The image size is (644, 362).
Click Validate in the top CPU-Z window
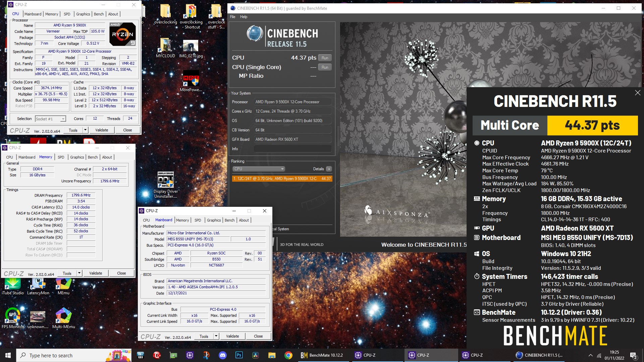point(102,130)
